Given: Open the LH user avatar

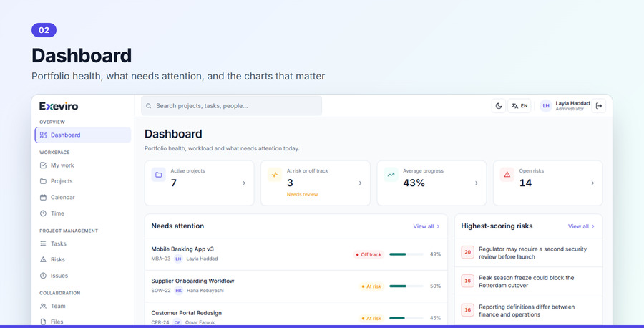Looking at the screenshot, I should (546, 106).
